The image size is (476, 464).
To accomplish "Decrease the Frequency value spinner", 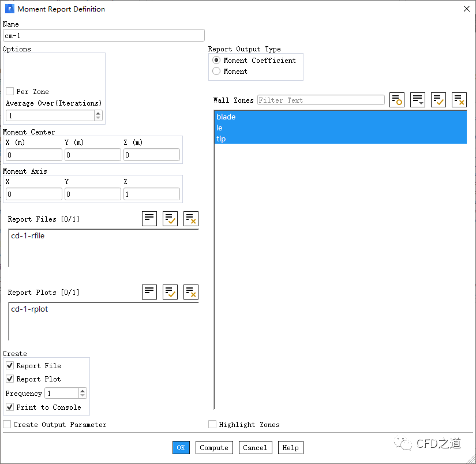I will [83, 396].
